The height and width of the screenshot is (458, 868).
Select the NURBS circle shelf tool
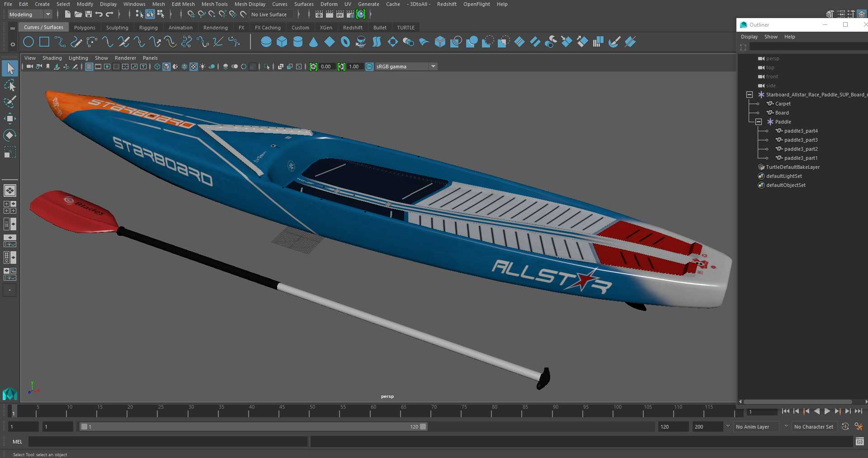click(x=28, y=42)
